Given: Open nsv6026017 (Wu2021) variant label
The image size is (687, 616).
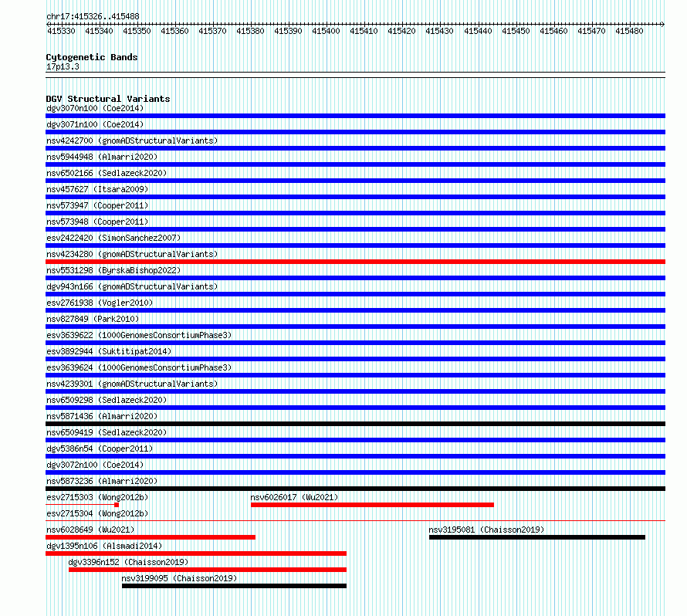Looking at the screenshot, I should [294, 497].
